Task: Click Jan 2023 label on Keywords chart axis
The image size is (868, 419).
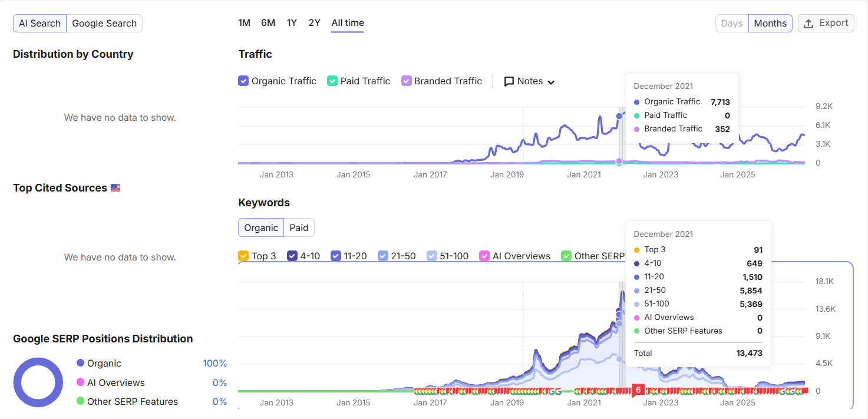Action: [661, 402]
